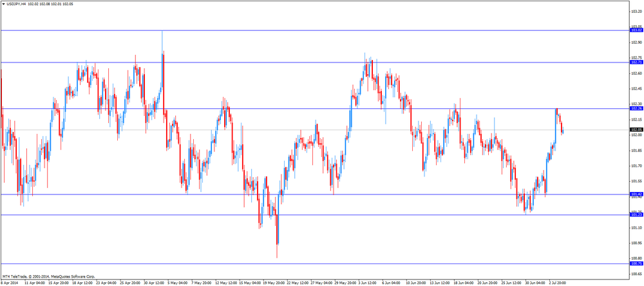Click the 23 Apr 04:00 time label
Screen dimensions: 644x286
pyautogui.click(x=106, y=283)
